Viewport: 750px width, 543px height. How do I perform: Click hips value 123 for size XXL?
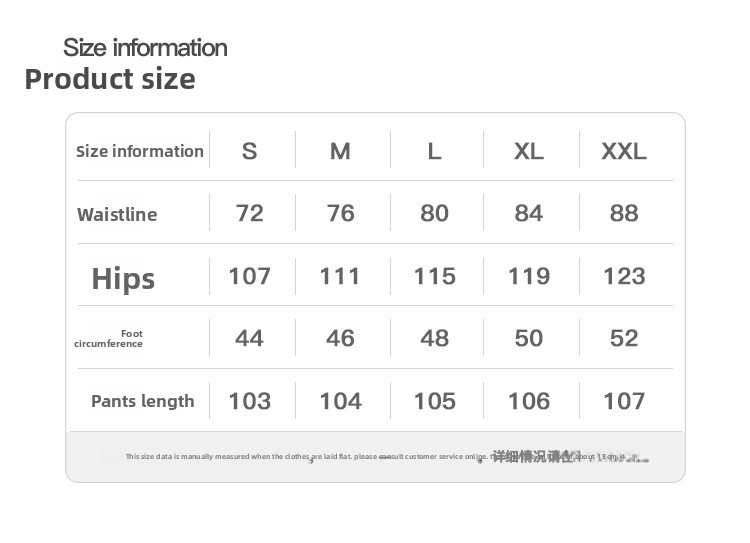click(x=624, y=276)
